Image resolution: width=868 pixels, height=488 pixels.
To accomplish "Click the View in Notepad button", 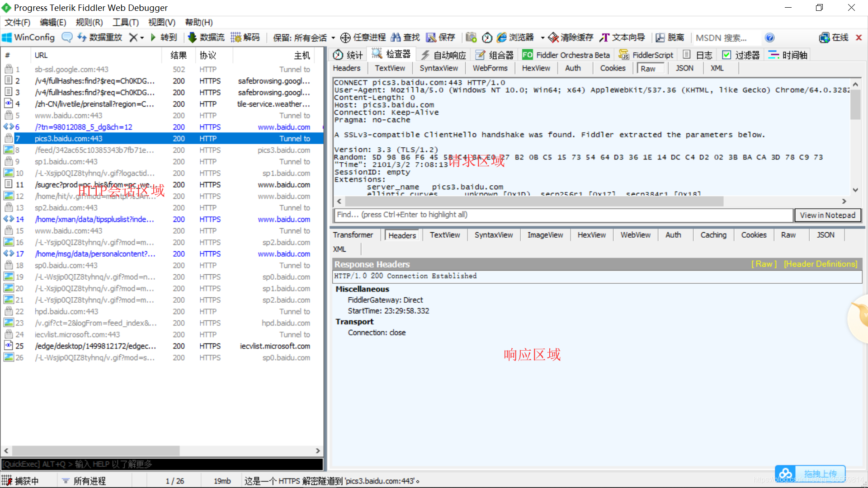I will click(x=828, y=215).
